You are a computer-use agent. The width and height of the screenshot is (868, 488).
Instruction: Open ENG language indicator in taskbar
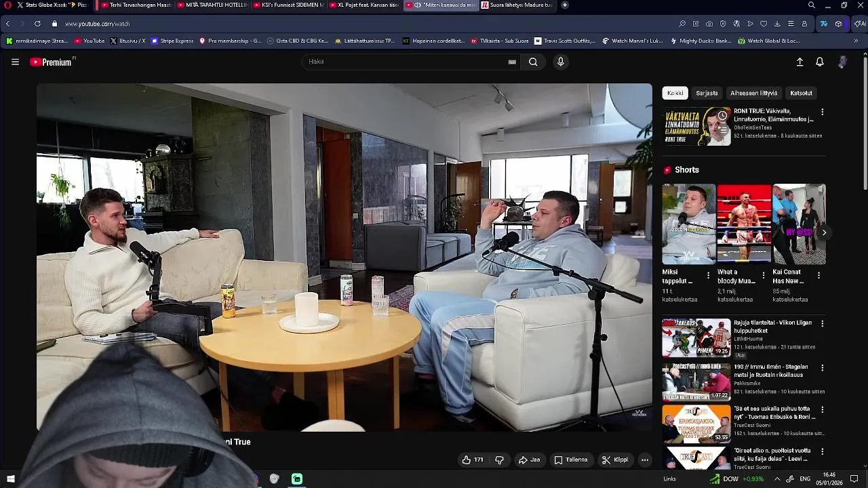[x=805, y=479]
